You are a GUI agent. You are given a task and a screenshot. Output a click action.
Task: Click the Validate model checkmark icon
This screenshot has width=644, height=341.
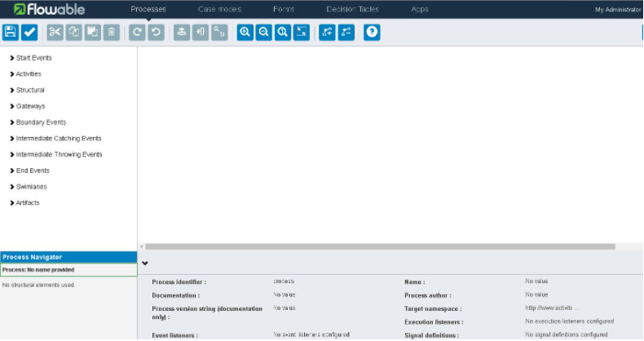30,32
